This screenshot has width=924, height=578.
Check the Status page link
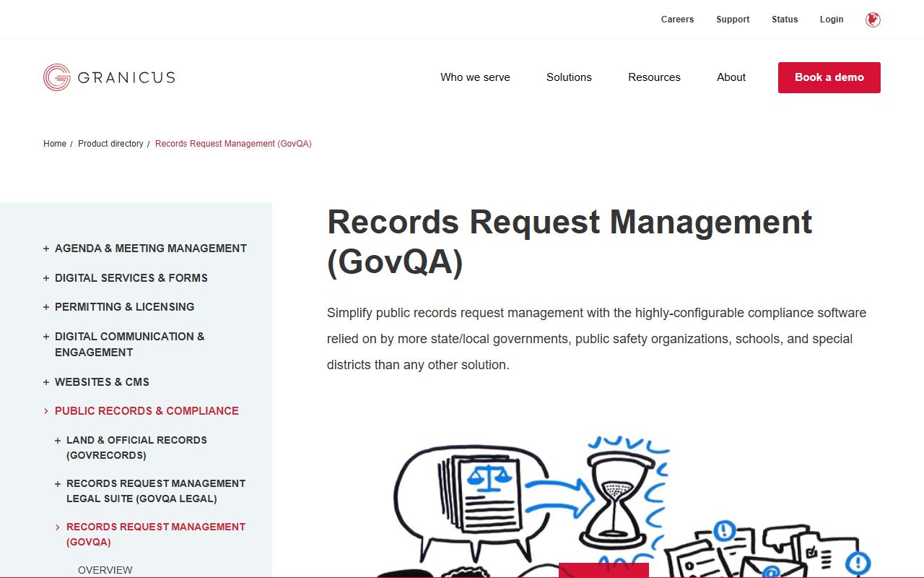coord(785,20)
